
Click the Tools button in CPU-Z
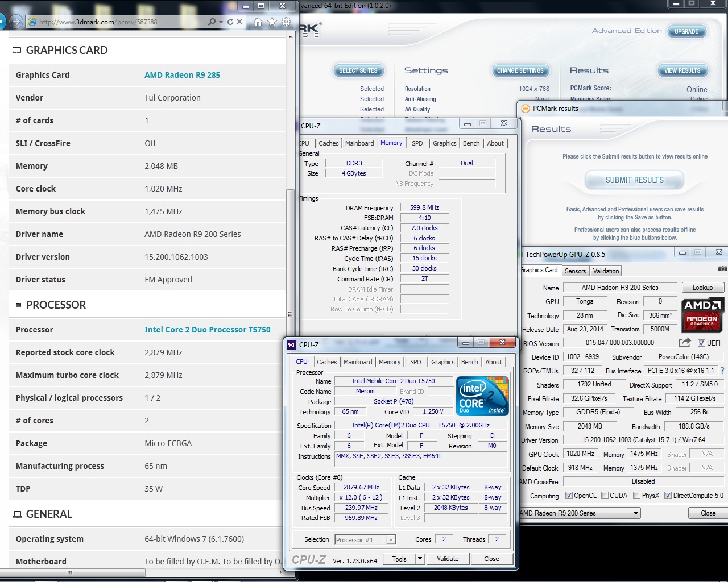399,559
